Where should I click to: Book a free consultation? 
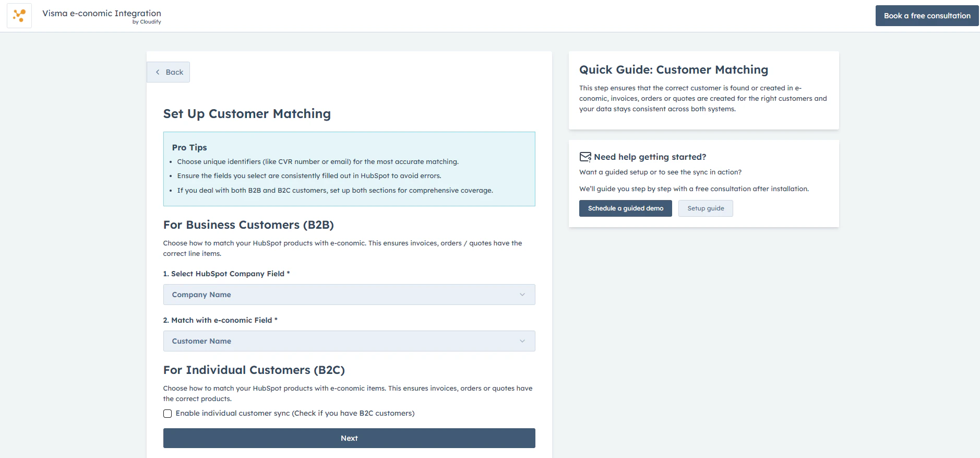(x=927, y=16)
